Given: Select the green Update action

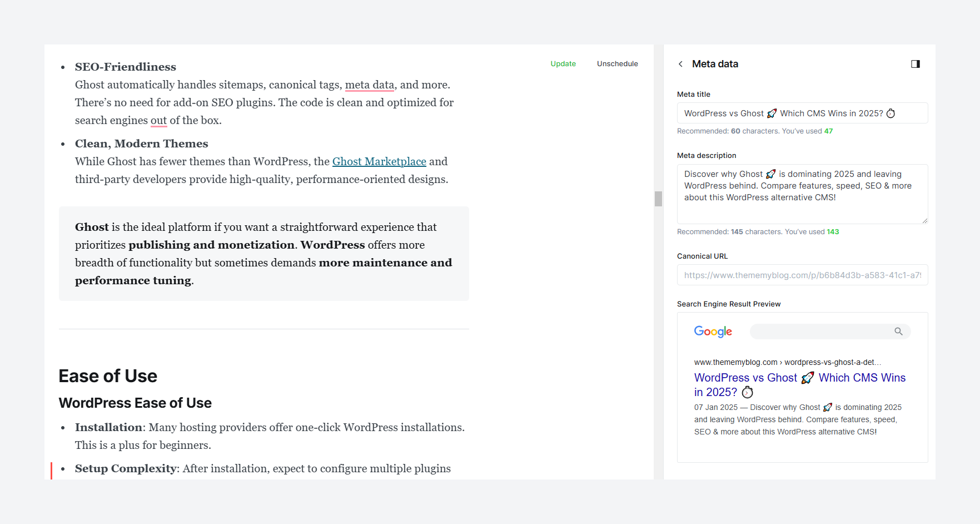Looking at the screenshot, I should [x=563, y=63].
